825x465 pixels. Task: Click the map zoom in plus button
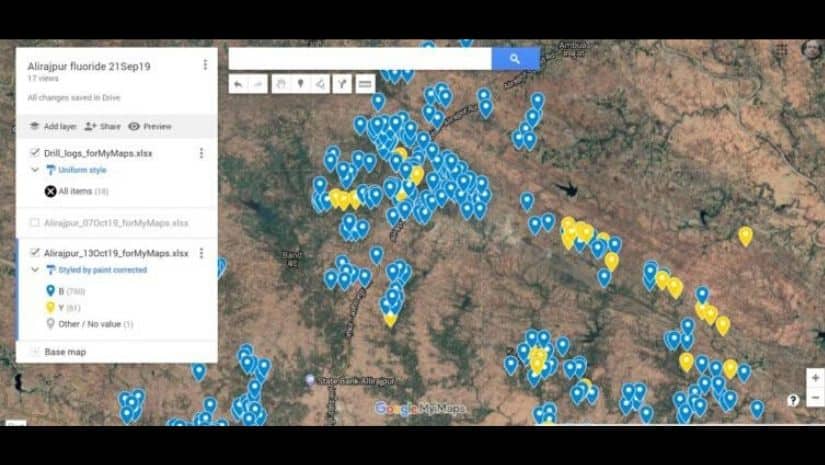815,378
